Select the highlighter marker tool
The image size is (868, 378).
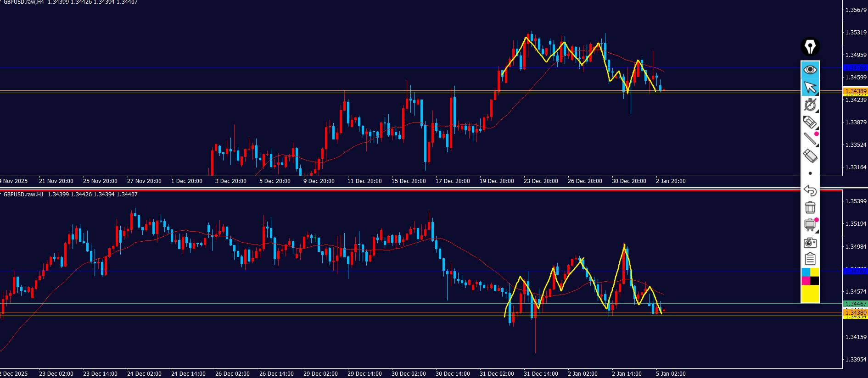point(810,122)
